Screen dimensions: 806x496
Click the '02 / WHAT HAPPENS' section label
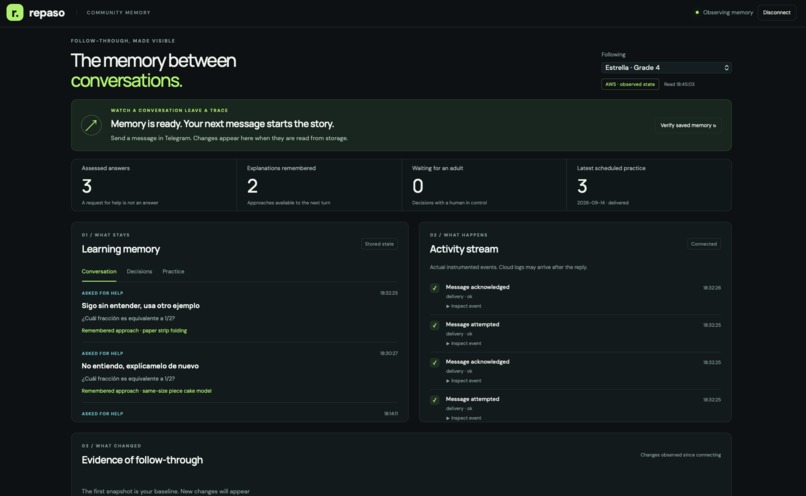point(459,235)
